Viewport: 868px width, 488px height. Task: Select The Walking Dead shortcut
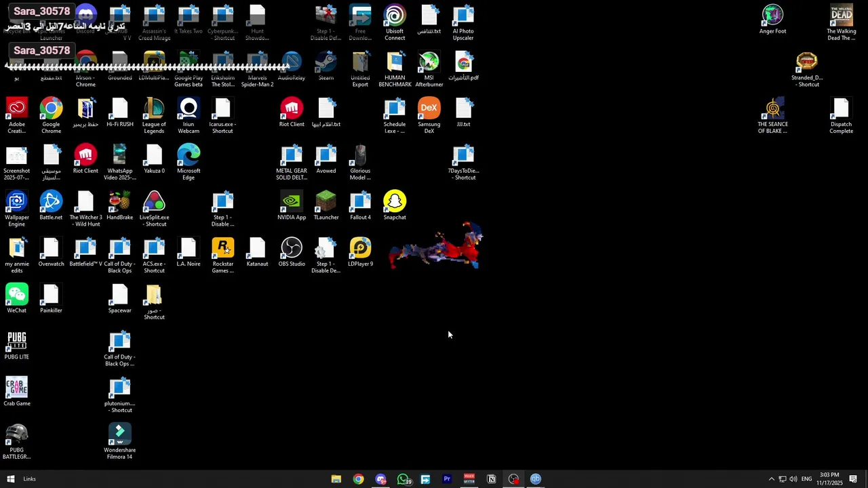(x=841, y=22)
